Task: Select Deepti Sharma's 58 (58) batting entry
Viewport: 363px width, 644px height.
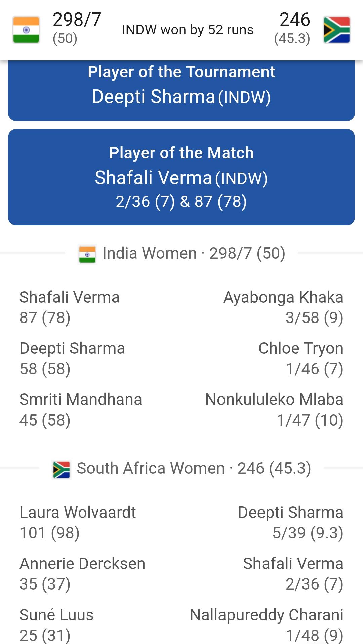Action: click(72, 358)
